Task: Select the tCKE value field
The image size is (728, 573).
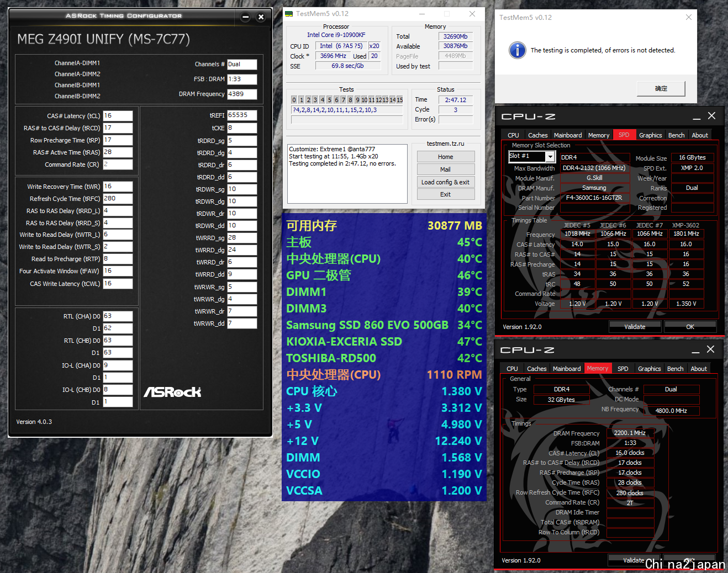Action: [x=242, y=128]
